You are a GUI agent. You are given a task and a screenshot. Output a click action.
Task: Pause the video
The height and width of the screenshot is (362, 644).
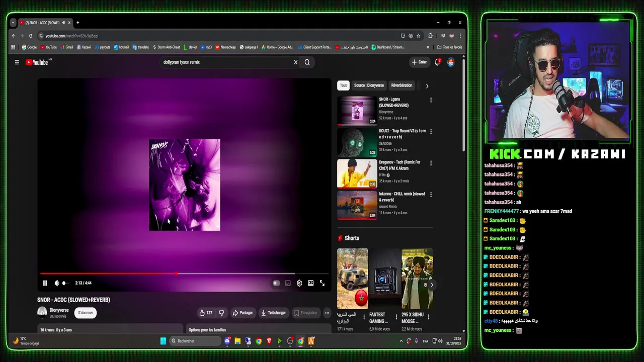[x=45, y=283]
